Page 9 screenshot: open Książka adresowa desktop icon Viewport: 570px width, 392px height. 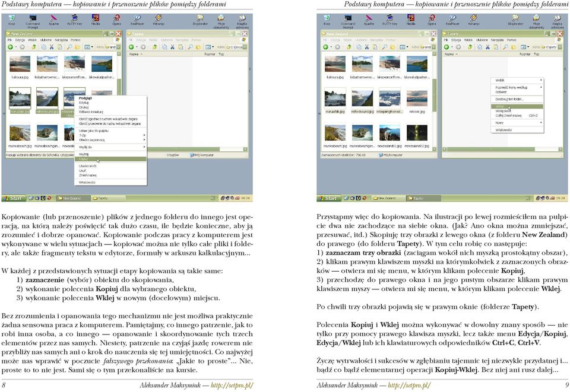point(558,21)
